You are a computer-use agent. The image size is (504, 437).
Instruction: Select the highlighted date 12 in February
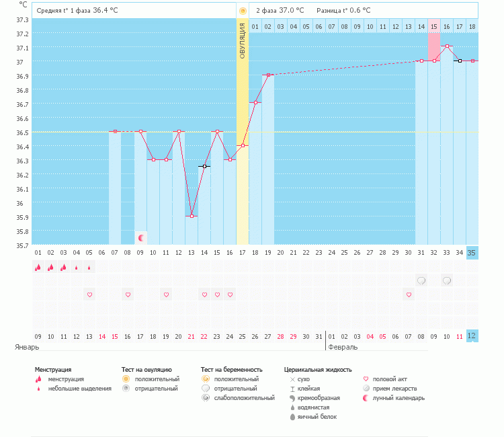[x=472, y=335]
